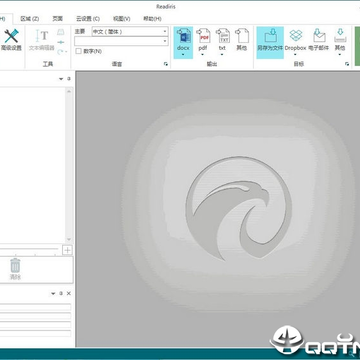Screen dimensions: 360x360
Task: Choose 电子邮件 email destination
Action: tap(319, 40)
